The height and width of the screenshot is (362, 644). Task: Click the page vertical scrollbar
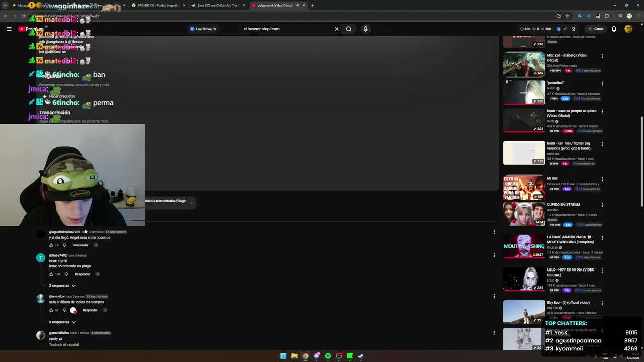(641, 161)
